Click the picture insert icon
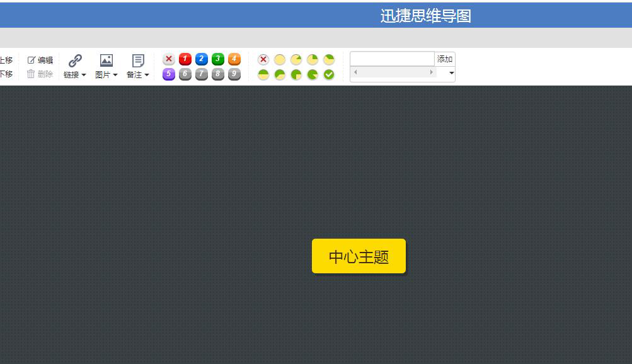 106,60
